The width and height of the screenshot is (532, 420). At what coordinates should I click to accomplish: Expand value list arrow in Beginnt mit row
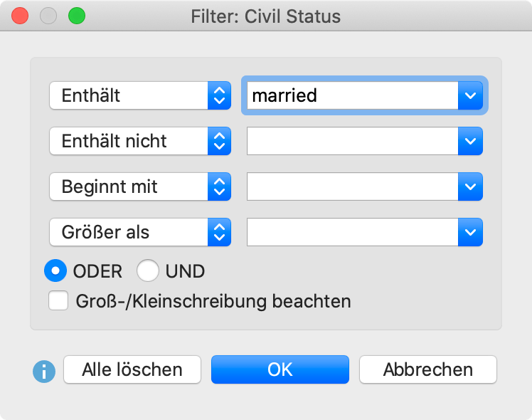click(x=470, y=187)
